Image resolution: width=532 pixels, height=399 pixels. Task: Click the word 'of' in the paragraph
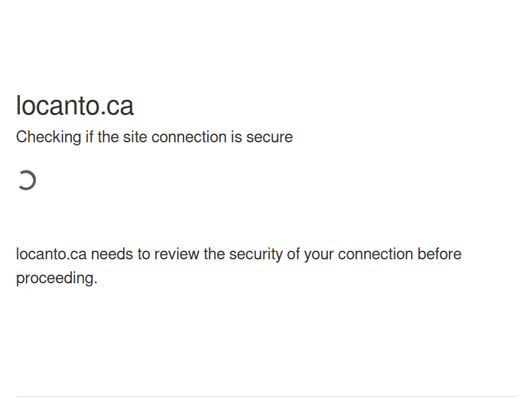[x=293, y=254]
